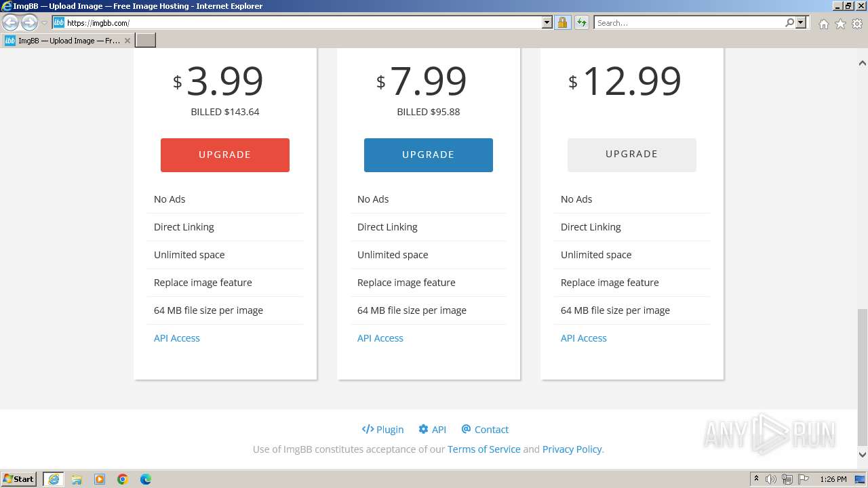
Task: Click the blue UPGRADE button for $7.99
Action: click(x=429, y=155)
